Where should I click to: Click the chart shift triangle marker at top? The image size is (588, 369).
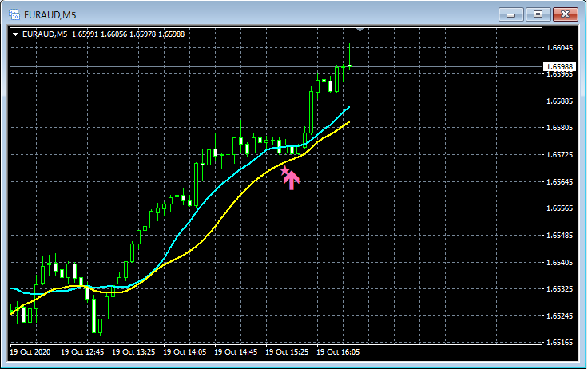(x=360, y=30)
